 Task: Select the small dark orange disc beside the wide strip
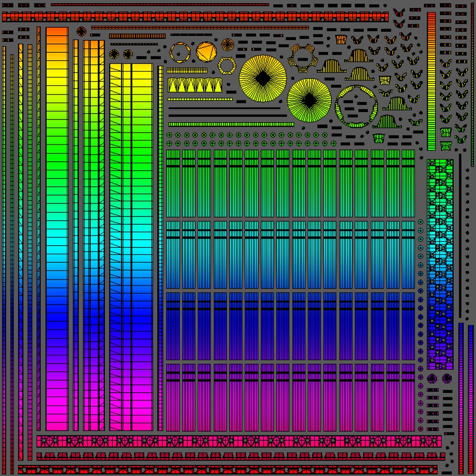coord(82,31)
